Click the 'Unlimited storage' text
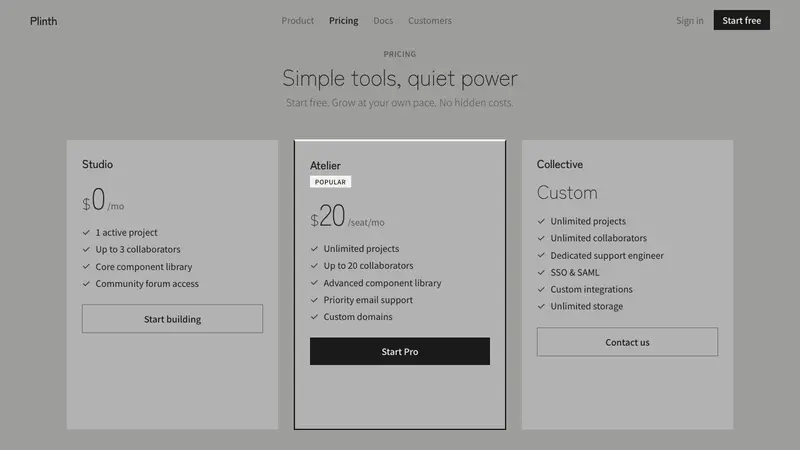 587,306
